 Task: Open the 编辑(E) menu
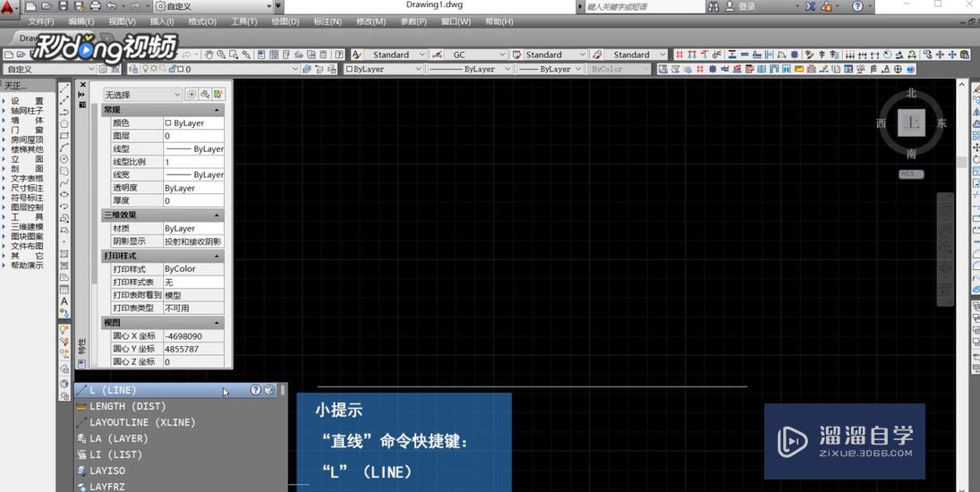click(x=81, y=21)
